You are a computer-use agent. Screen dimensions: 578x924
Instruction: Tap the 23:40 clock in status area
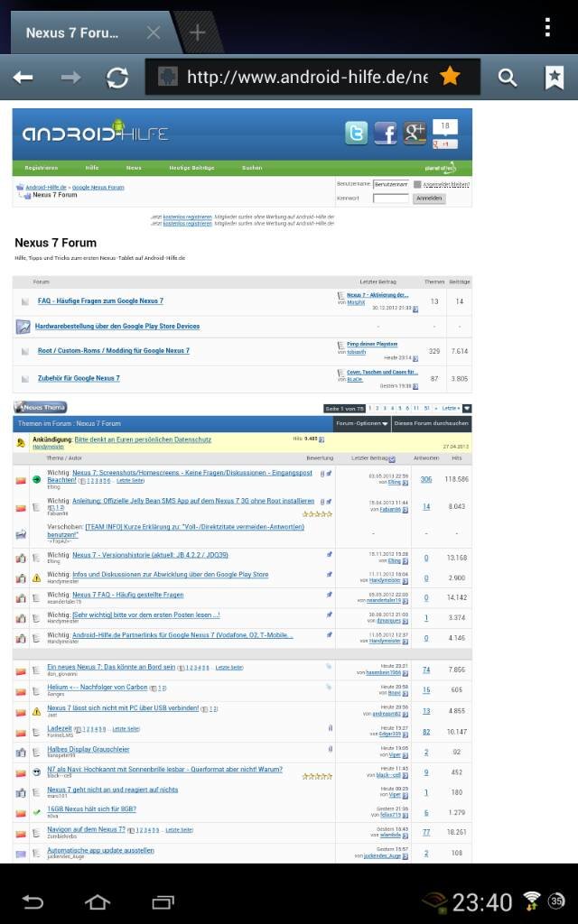tap(482, 902)
